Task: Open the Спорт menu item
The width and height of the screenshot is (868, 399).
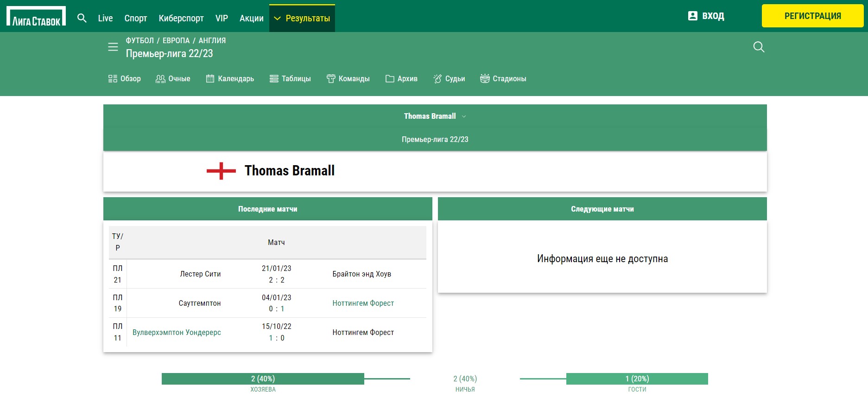Action: pyautogui.click(x=136, y=18)
